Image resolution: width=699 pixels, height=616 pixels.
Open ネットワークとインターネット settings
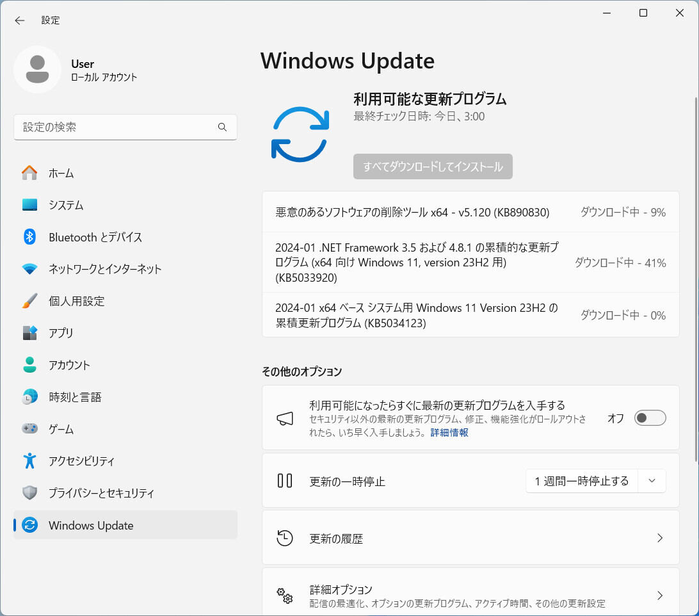tap(125, 269)
